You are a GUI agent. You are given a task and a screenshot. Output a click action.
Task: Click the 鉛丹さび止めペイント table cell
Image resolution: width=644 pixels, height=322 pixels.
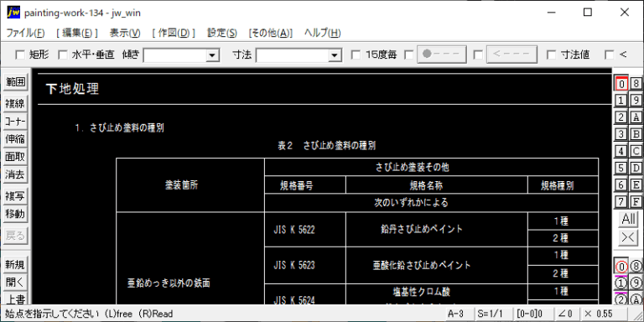(x=437, y=230)
